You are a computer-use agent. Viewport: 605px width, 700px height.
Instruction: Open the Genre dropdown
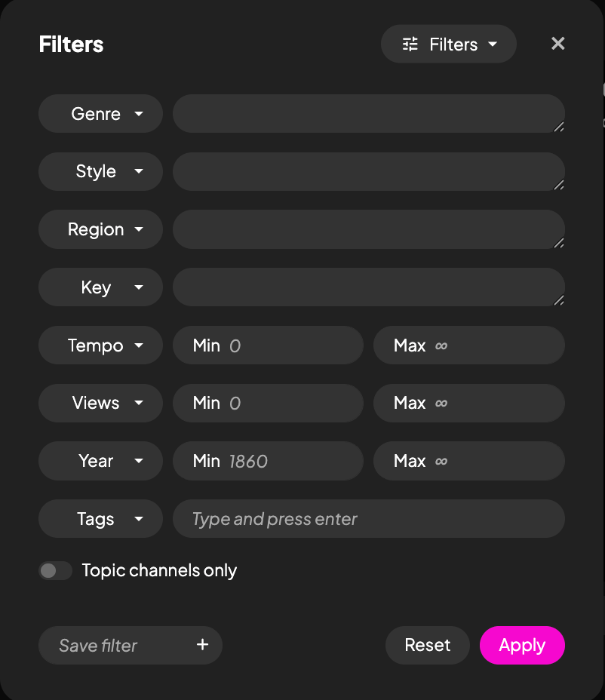pyautogui.click(x=100, y=114)
